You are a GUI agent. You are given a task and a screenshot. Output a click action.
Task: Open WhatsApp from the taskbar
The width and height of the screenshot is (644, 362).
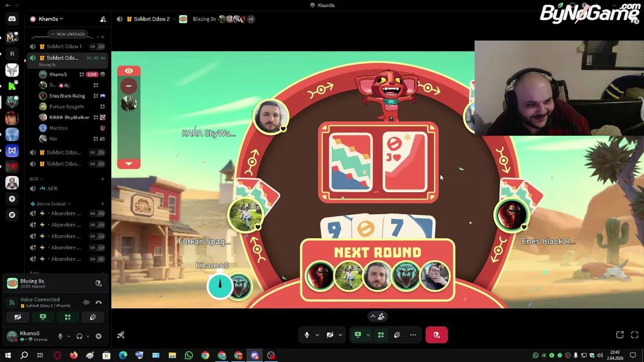[189, 355]
